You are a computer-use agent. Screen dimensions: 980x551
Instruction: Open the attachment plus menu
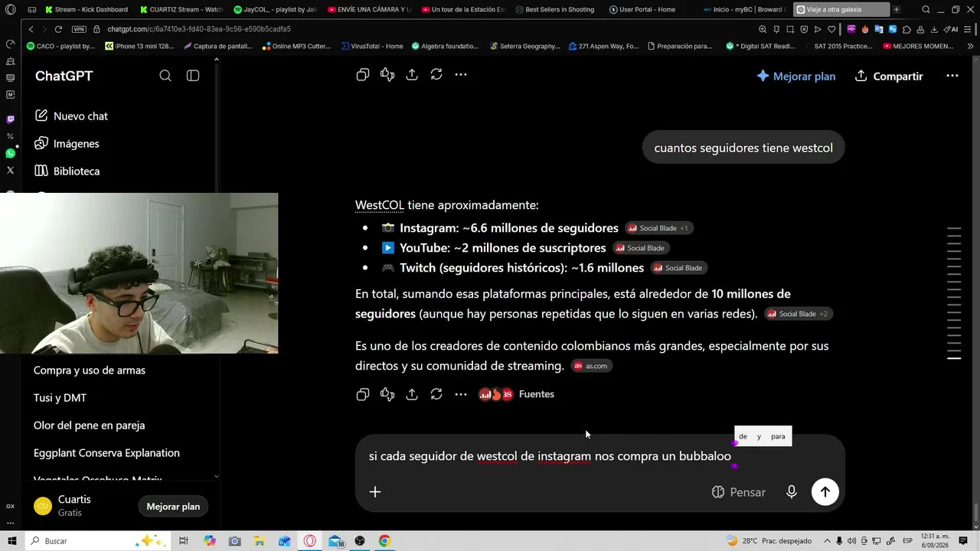pyautogui.click(x=375, y=492)
